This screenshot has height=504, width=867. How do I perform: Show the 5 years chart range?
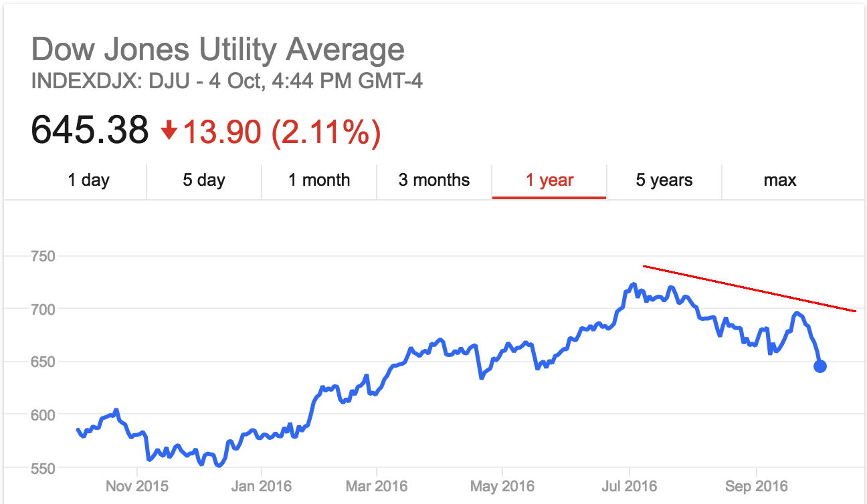click(x=664, y=180)
